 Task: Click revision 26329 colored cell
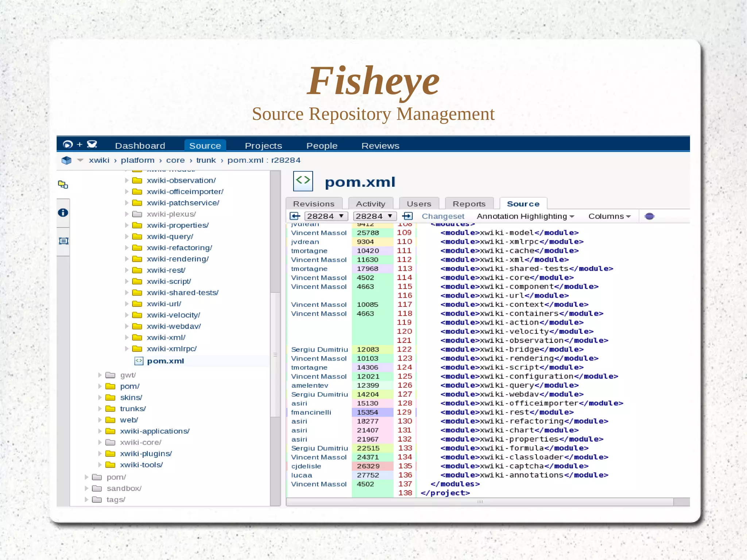point(368,466)
